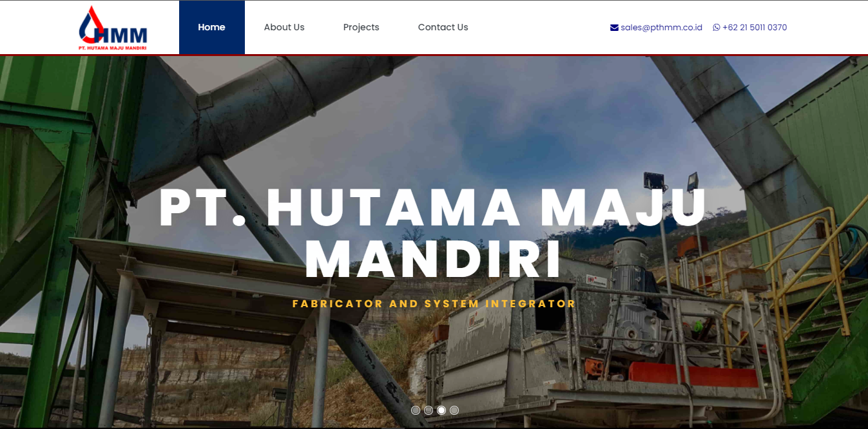Switch to the second slide dot
The width and height of the screenshot is (868, 429).
(x=429, y=410)
